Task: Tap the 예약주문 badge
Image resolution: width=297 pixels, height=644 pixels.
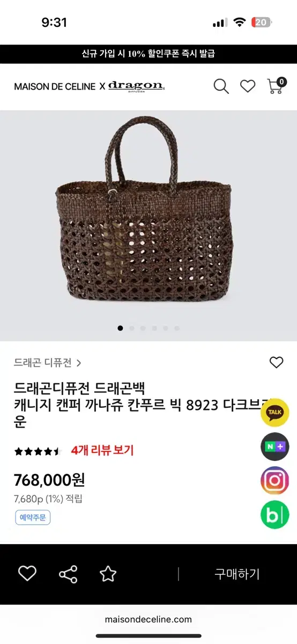Action: [32, 517]
